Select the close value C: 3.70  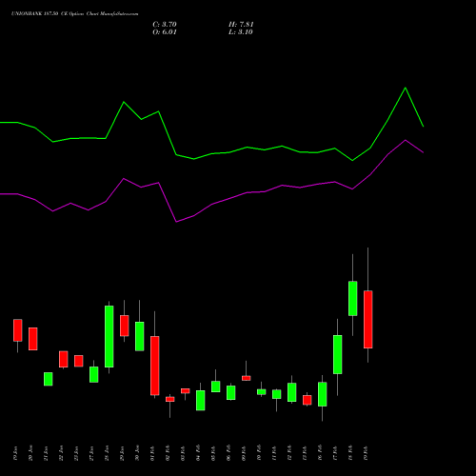click(x=165, y=25)
